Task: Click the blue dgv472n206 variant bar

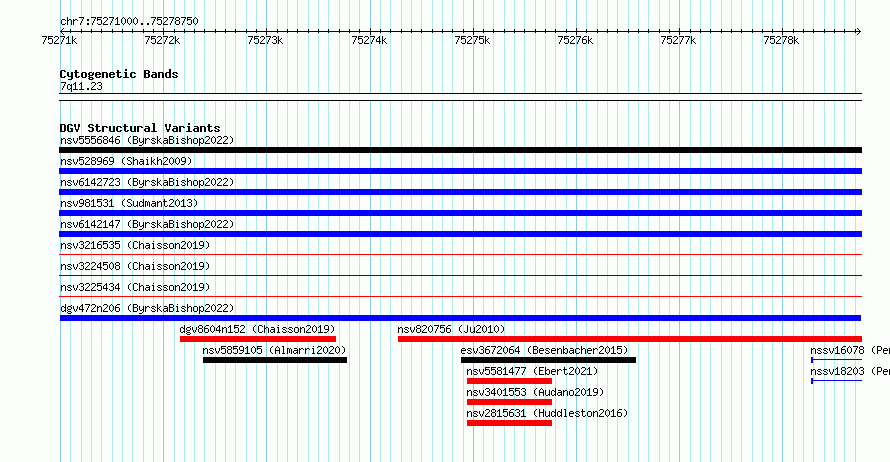Action: click(460, 318)
